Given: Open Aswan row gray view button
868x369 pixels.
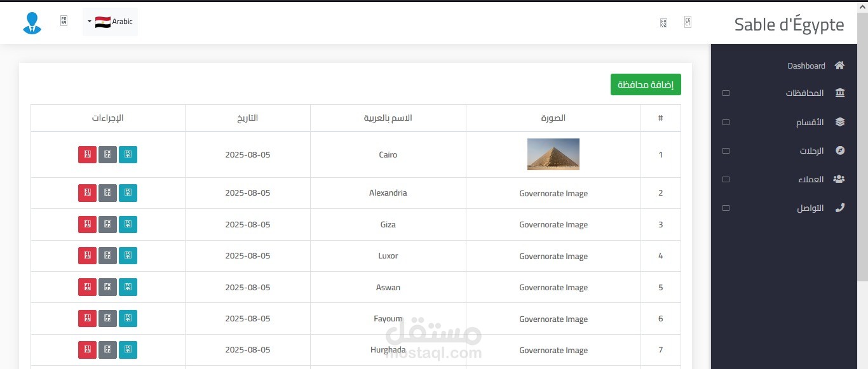Looking at the screenshot, I should 107,287.
